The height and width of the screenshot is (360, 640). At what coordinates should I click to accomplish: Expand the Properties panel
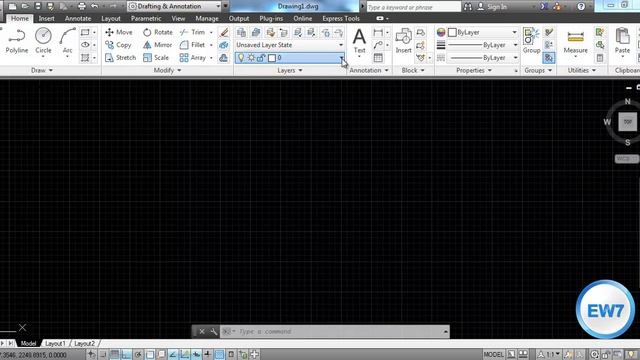(474, 70)
